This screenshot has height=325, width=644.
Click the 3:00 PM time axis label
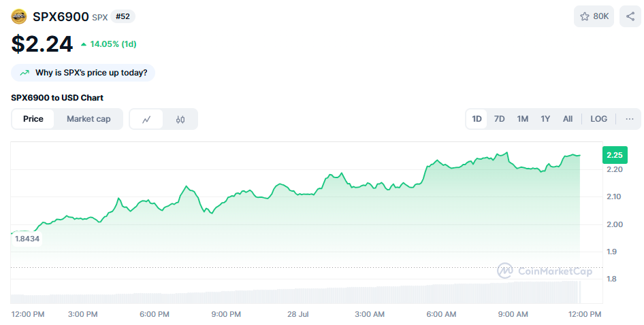coord(82,314)
